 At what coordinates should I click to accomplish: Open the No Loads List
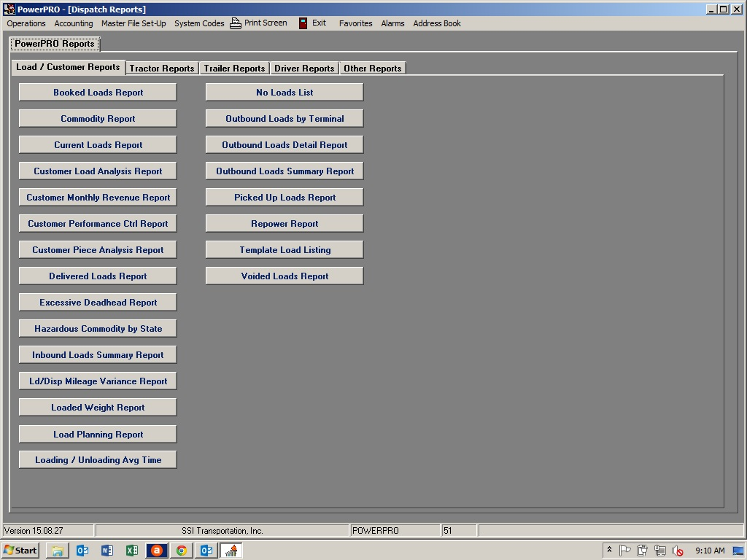point(285,93)
